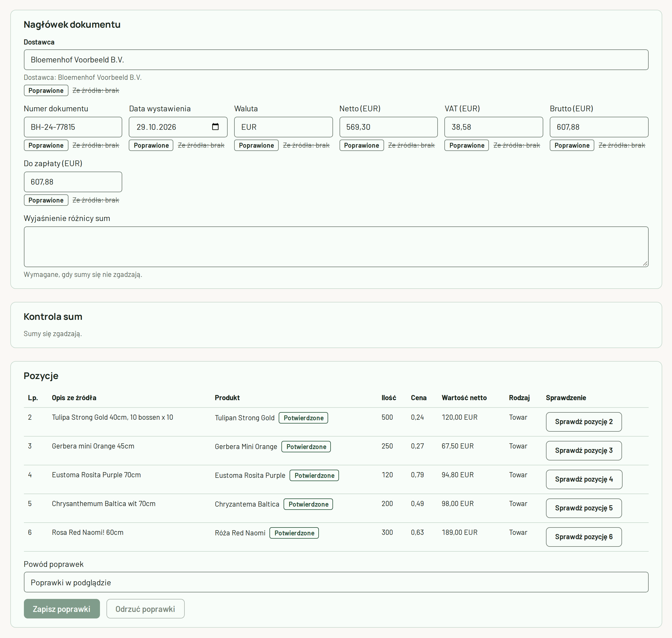
Task: Click Sprawdź pozycję 6
Action: tap(583, 537)
